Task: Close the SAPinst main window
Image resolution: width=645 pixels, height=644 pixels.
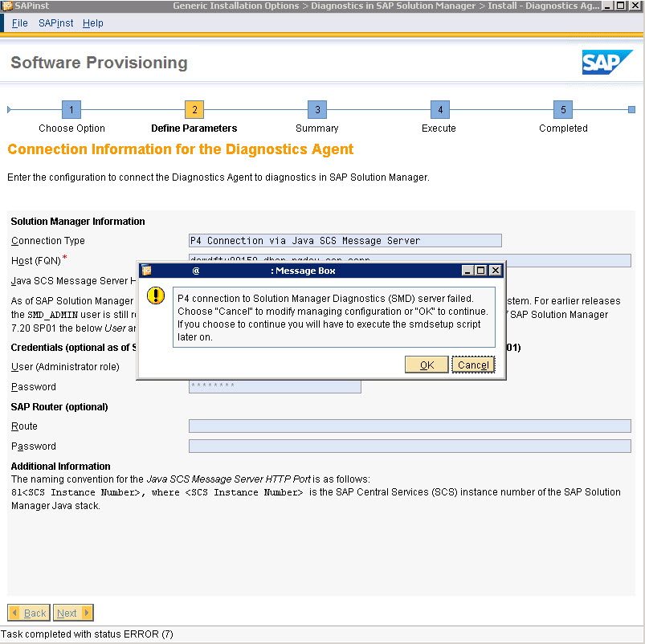Action: click(635, 6)
